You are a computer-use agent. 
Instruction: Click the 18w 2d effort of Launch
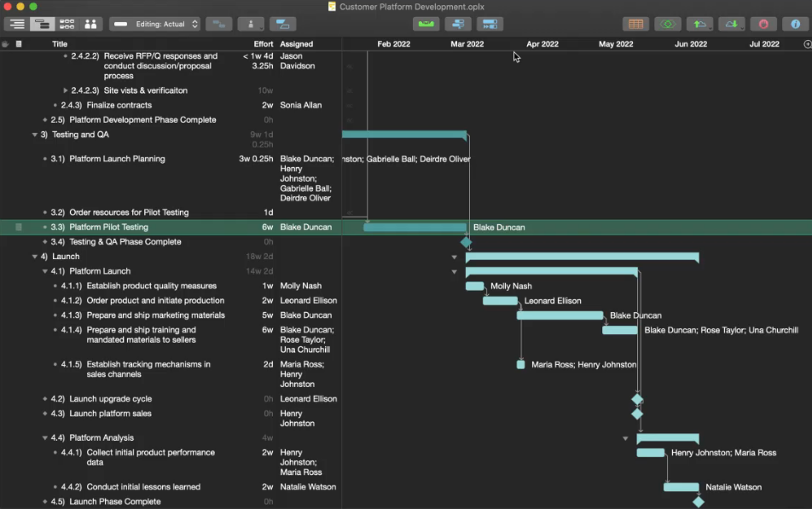point(259,257)
